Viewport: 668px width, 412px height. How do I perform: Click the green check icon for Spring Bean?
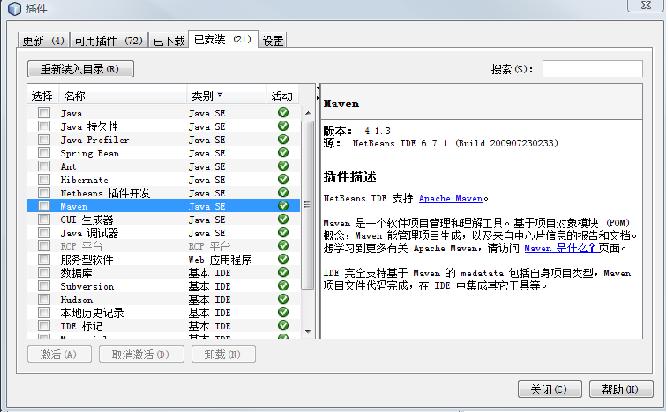pyautogui.click(x=283, y=153)
